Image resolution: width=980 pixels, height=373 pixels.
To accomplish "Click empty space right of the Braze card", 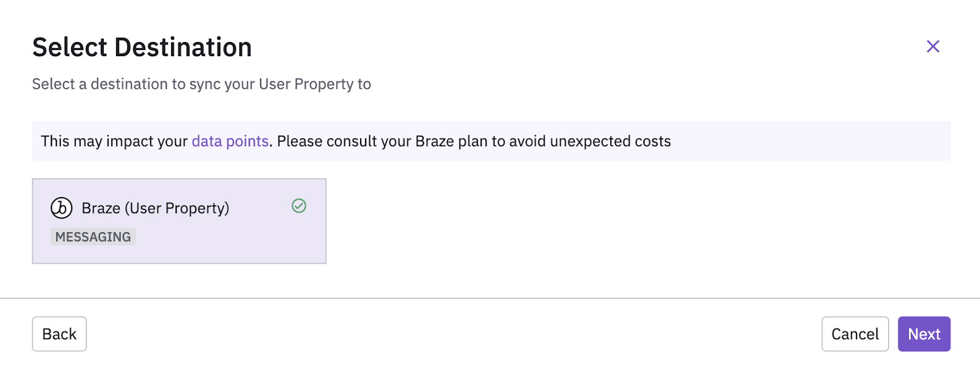I will tap(618, 221).
